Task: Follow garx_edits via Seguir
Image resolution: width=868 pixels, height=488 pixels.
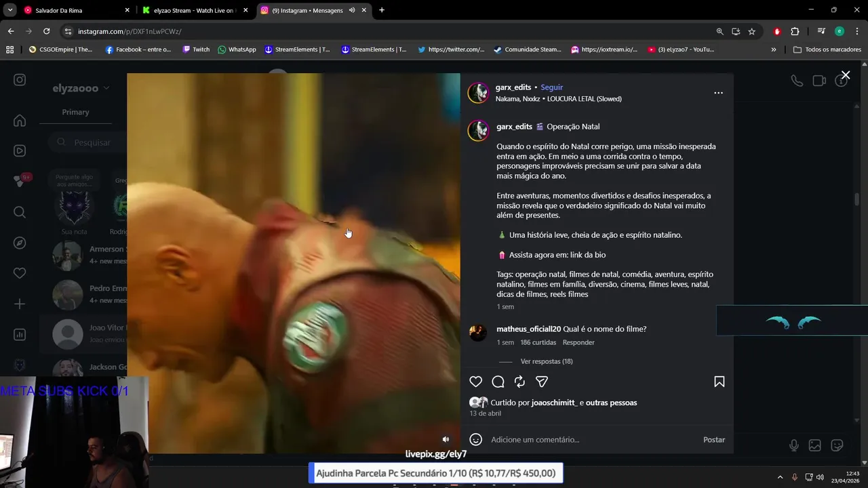Action: coord(552,87)
